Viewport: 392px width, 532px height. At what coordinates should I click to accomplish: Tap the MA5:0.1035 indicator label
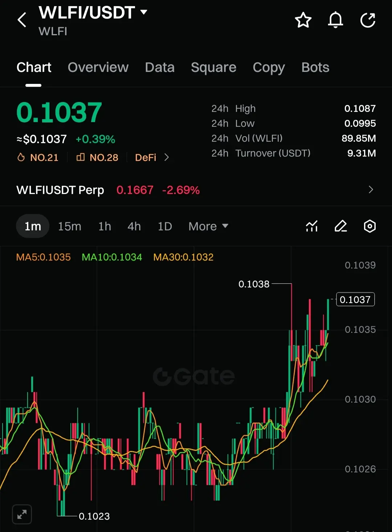[x=44, y=257]
